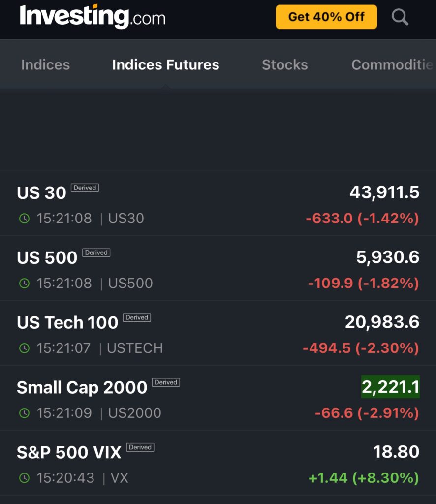Click the Derived badge next to US 30
This screenshot has width=436, height=504.
coord(85,188)
